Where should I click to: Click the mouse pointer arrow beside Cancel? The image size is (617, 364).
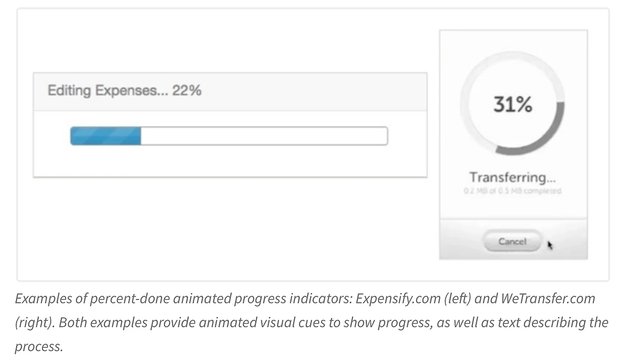tap(550, 245)
